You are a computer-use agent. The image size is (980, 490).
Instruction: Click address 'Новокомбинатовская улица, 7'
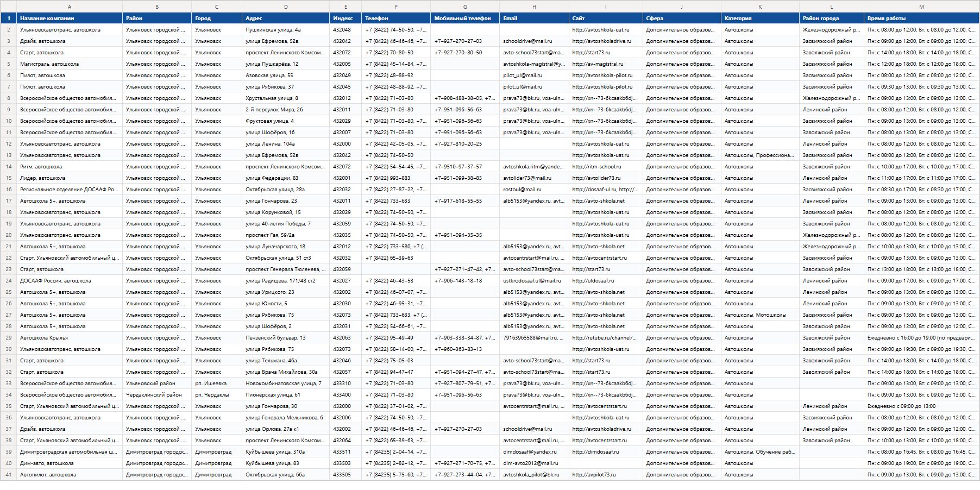pos(286,384)
